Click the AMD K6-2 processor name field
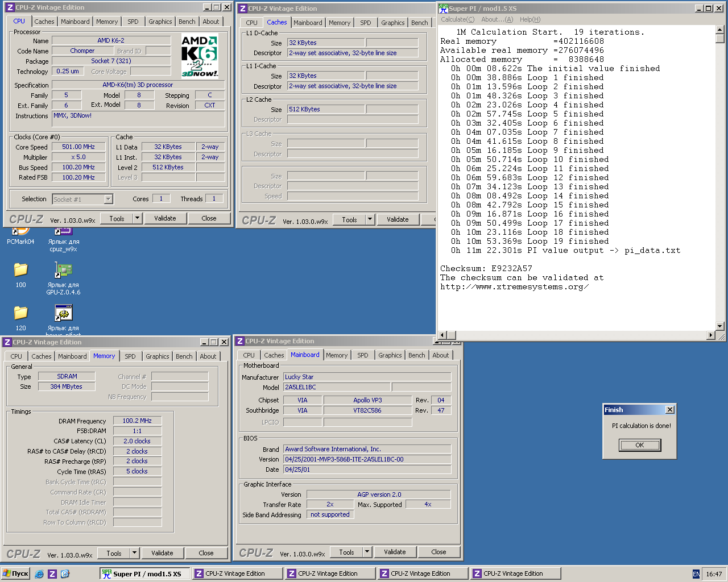 coord(111,40)
